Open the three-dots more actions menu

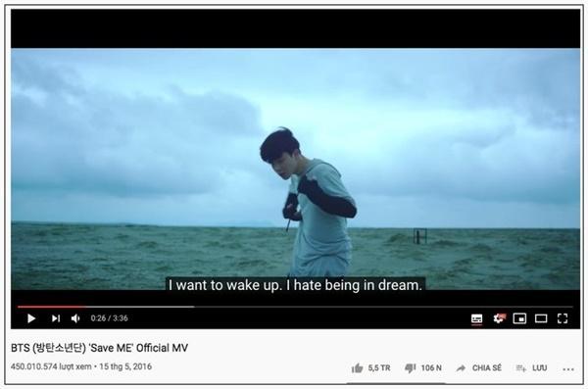(x=568, y=369)
